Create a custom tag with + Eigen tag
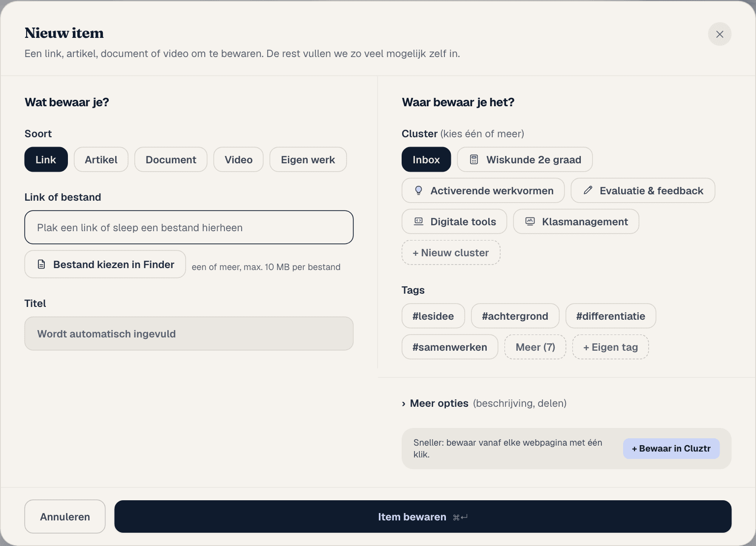Screen dimensions: 756x546 coord(610,347)
